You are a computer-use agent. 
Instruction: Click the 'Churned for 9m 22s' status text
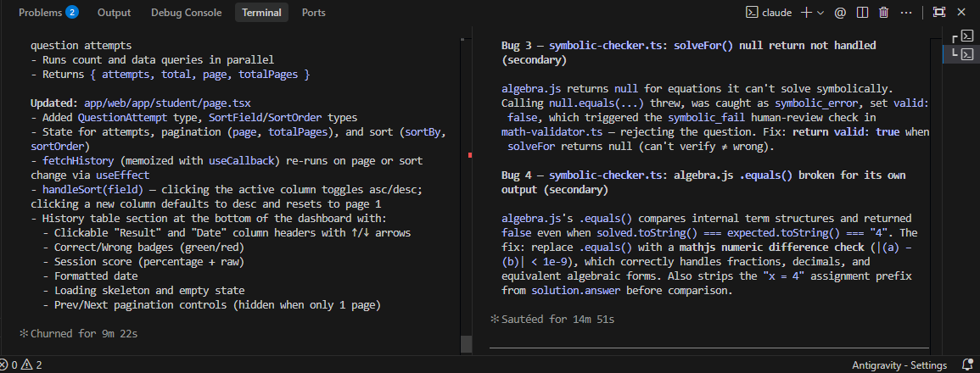pyautogui.click(x=84, y=334)
